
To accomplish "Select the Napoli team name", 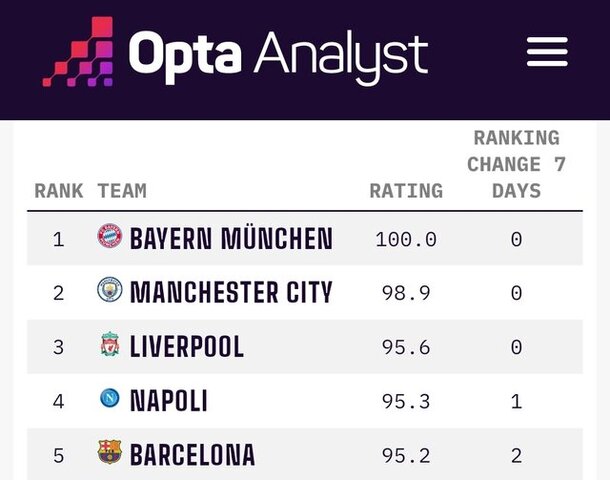I will tap(169, 401).
